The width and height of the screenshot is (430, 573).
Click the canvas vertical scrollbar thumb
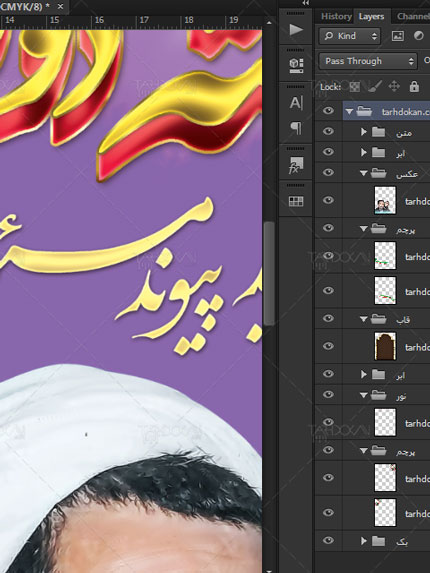coord(269,273)
